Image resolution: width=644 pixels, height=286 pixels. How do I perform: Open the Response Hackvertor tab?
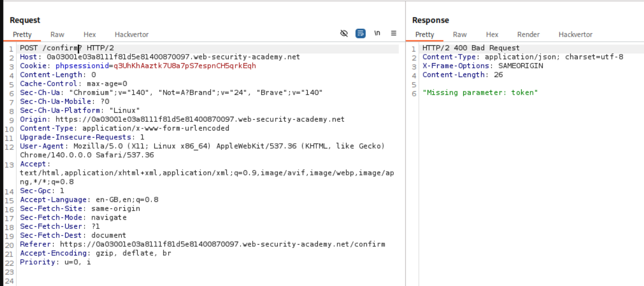575,35
